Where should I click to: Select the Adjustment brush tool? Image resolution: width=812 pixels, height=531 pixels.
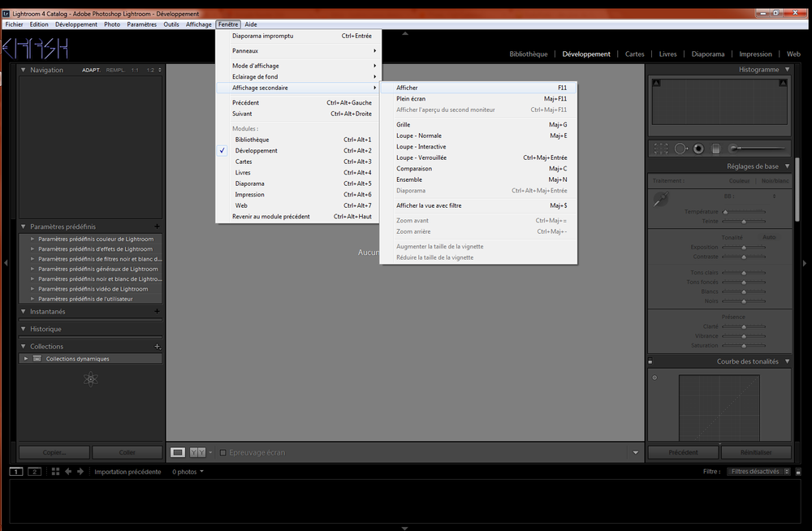point(757,149)
